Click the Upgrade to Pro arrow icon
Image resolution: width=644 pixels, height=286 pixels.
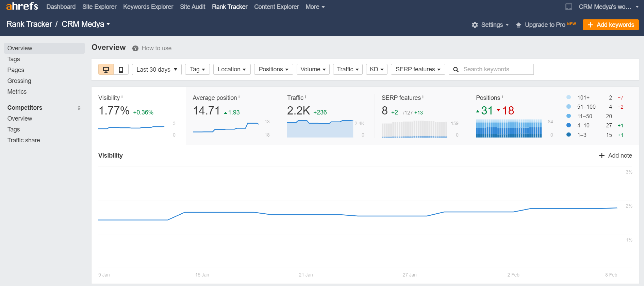coord(518,25)
